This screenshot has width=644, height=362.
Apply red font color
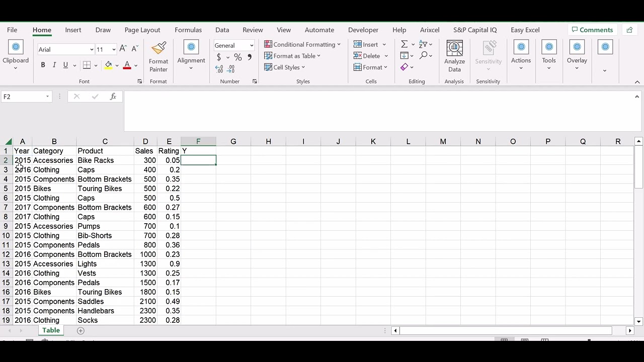pyautogui.click(x=127, y=65)
